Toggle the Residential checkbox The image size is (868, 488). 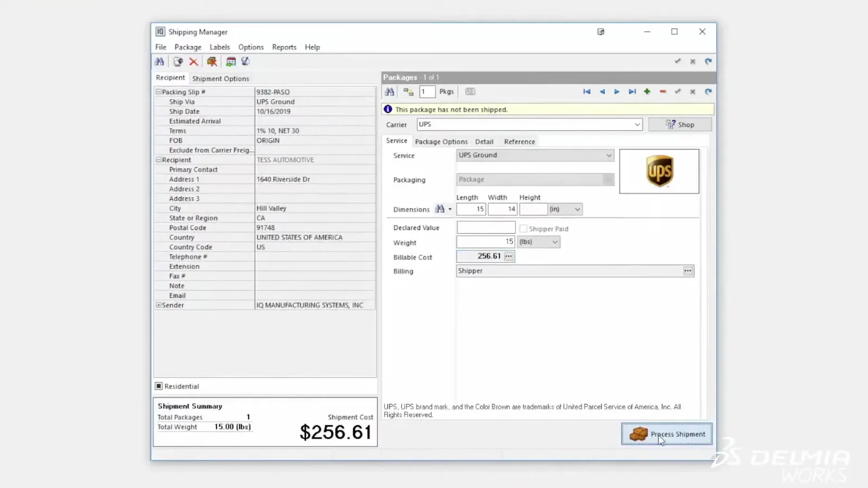pos(159,386)
